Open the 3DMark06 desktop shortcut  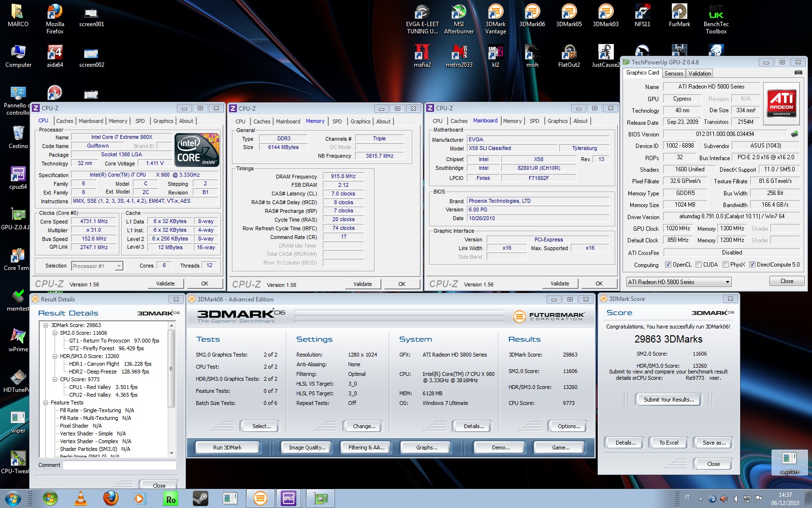[532, 16]
